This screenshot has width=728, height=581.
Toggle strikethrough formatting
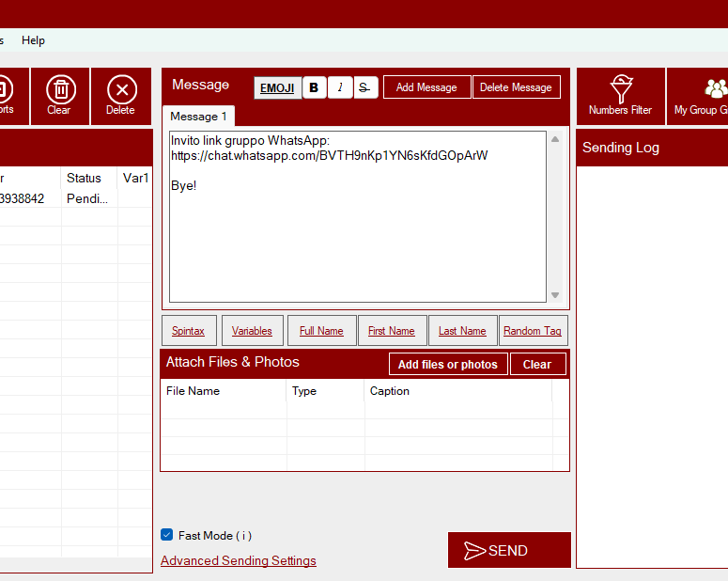pos(365,87)
